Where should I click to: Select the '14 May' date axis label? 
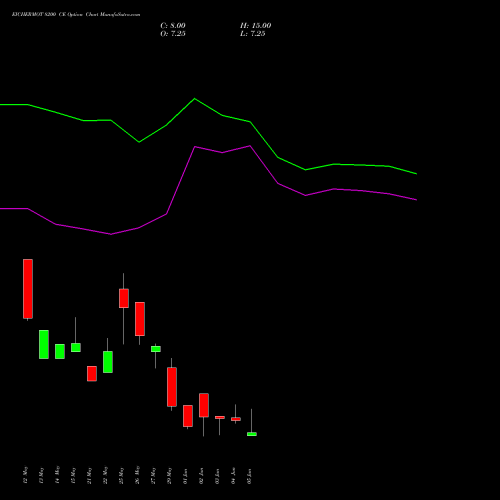pyautogui.click(x=58, y=475)
